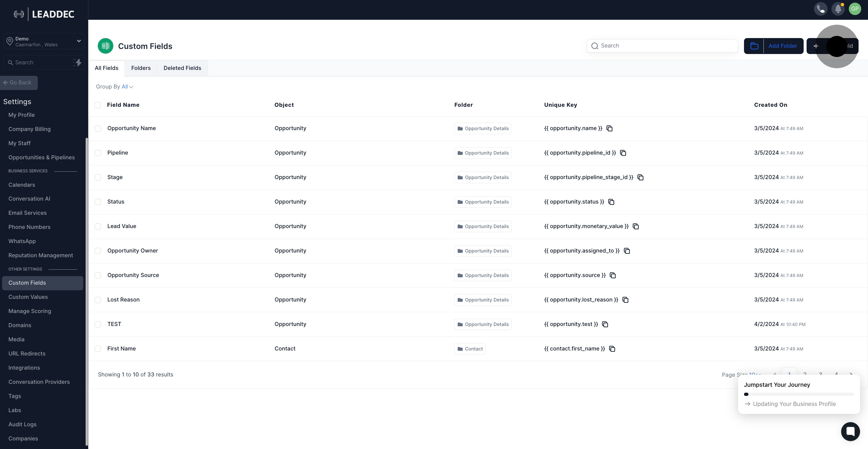The height and width of the screenshot is (449, 868).
Task: Check the Opportunity Owner row checkbox
Action: 98,251
